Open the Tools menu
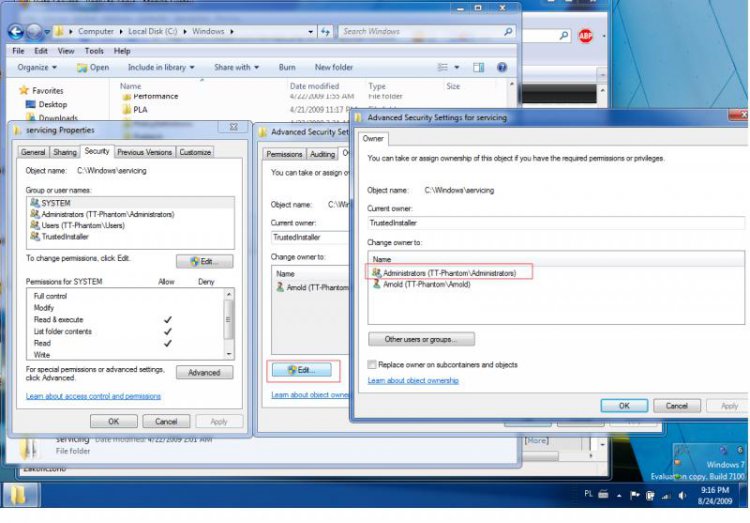The width and height of the screenshot is (750, 523). coord(94,51)
